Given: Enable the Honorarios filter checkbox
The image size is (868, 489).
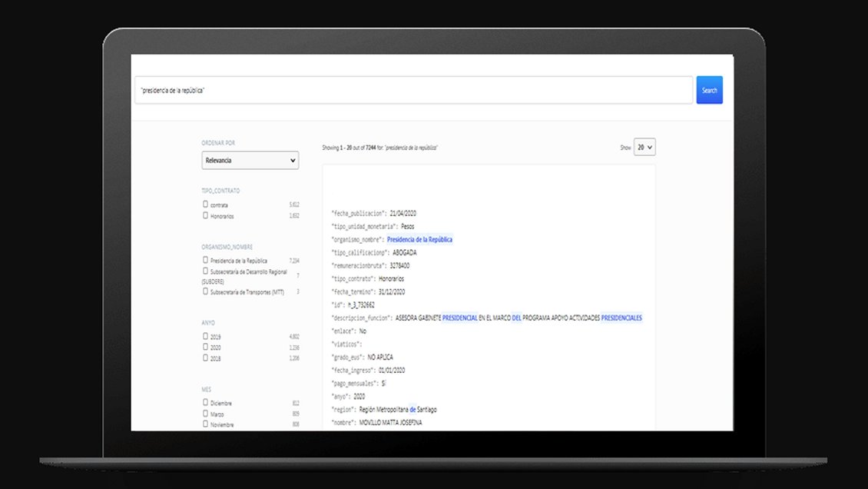Looking at the screenshot, I should pyautogui.click(x=205, y=215).
